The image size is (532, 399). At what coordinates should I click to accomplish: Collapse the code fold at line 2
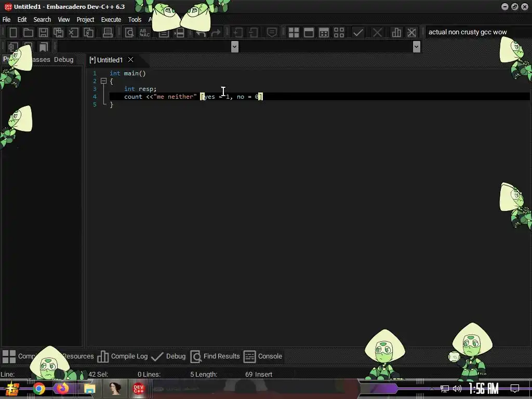coord(103,81)
